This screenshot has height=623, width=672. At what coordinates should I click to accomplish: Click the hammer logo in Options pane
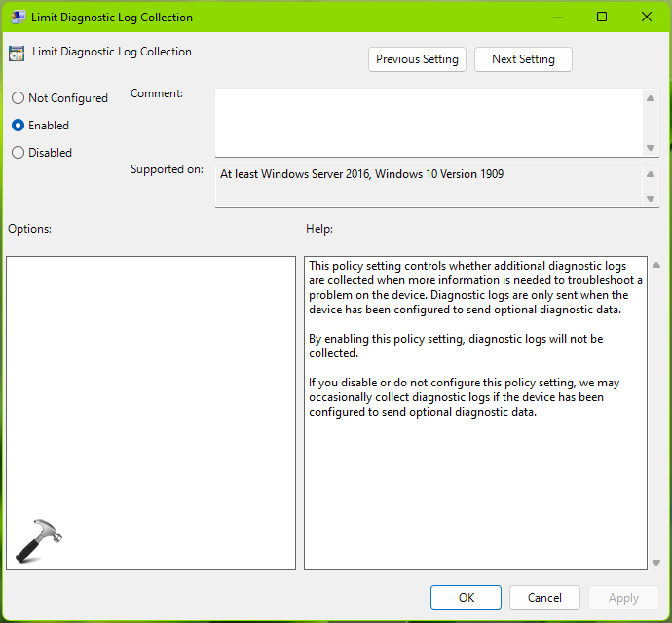[39, 543]
